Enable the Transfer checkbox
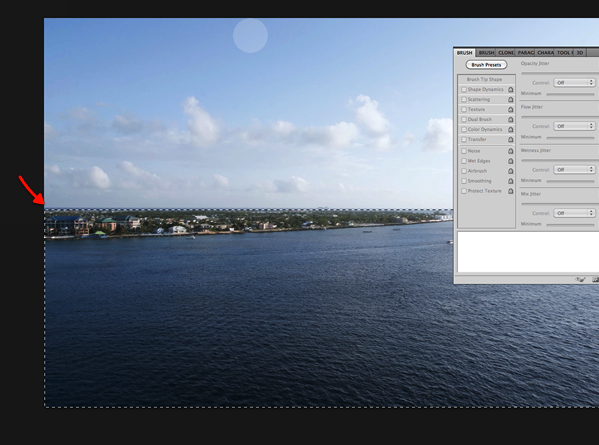The height and width of the screenshot is (445, 599). (464, 139)
